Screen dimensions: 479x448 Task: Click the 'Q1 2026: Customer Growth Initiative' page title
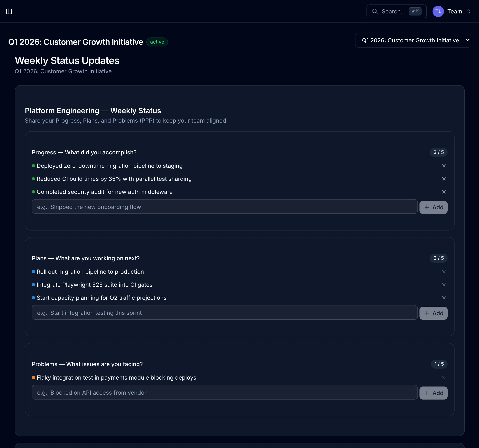tap(76, 42)
